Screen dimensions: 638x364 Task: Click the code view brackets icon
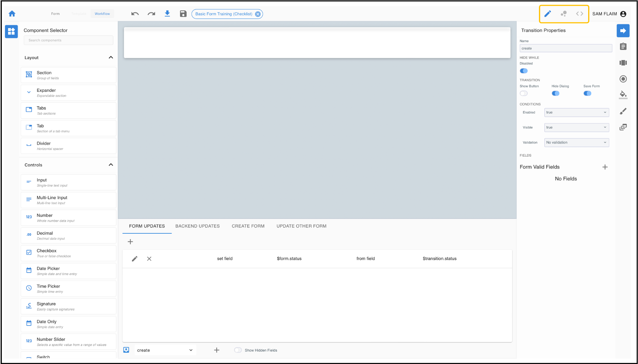pyautogui.click(x=579, y=14)
